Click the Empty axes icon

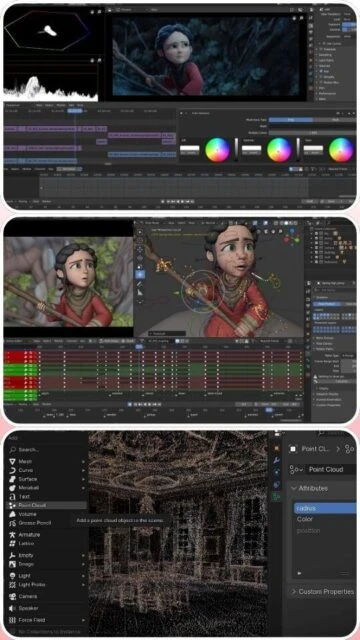point(12,555)
